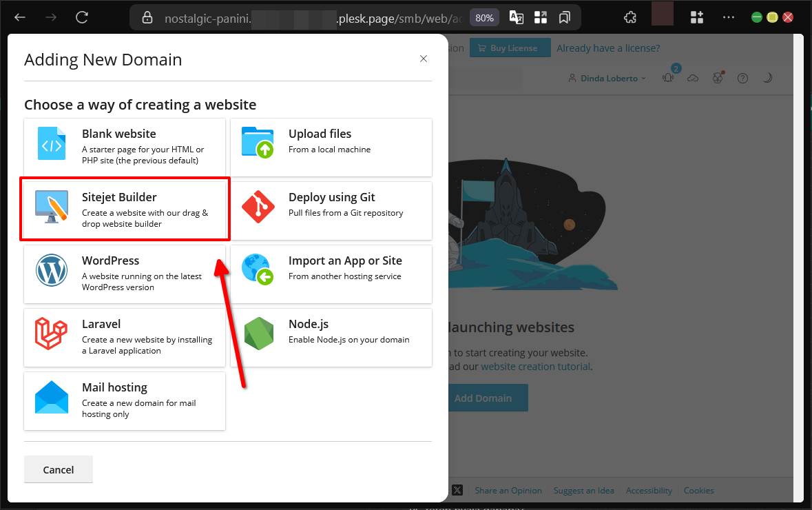Image resolution: width=812 pixels, height=510 pixels.
Task: Close the Adding New Domain dialog
Action: pos(424,59)
